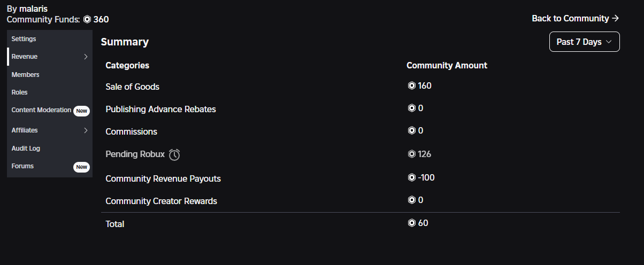Select Content Moderation in sidebar
This screenshot has width=644, height=265.
click(x=41, y=110)
